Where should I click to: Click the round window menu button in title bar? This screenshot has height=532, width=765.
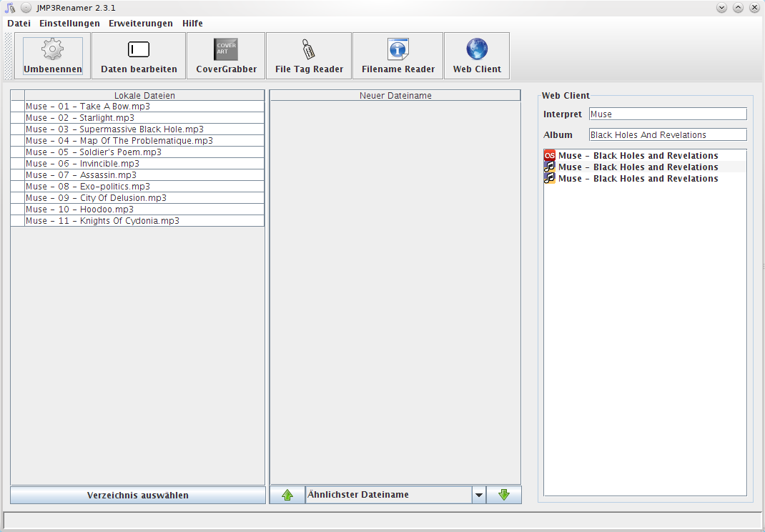tap(26, 8)
